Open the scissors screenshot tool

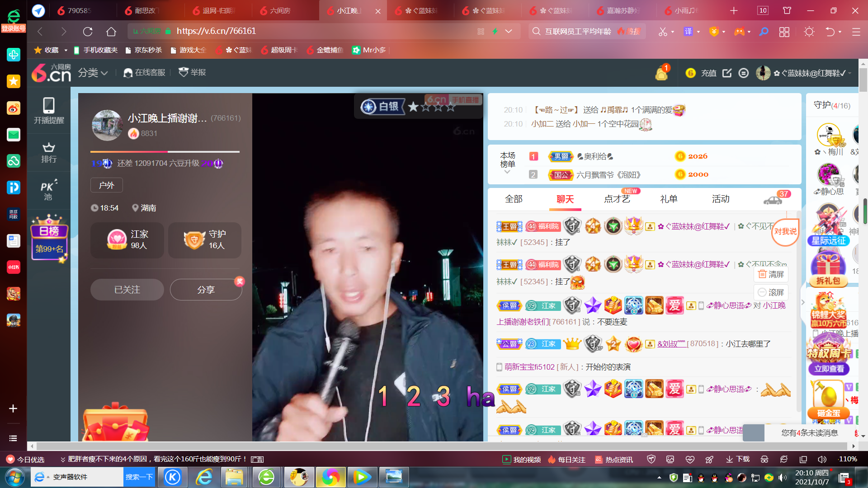[x=663, y=32]
